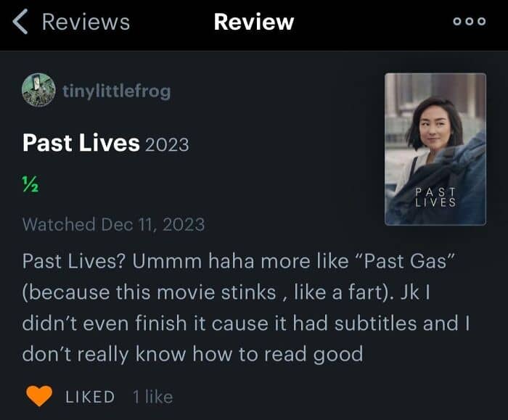Tap the review text paragraph
Image resolution: width=508 pixels, height=420 pixels.
click(245, 308)
